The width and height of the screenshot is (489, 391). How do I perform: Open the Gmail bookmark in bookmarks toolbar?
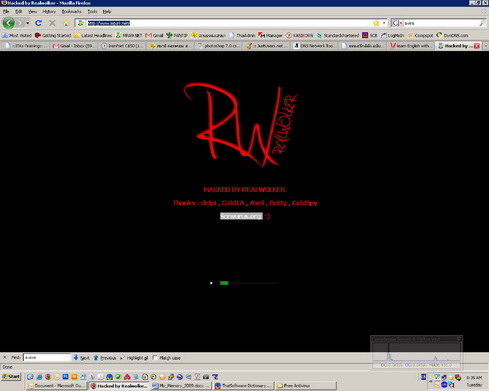154,35
